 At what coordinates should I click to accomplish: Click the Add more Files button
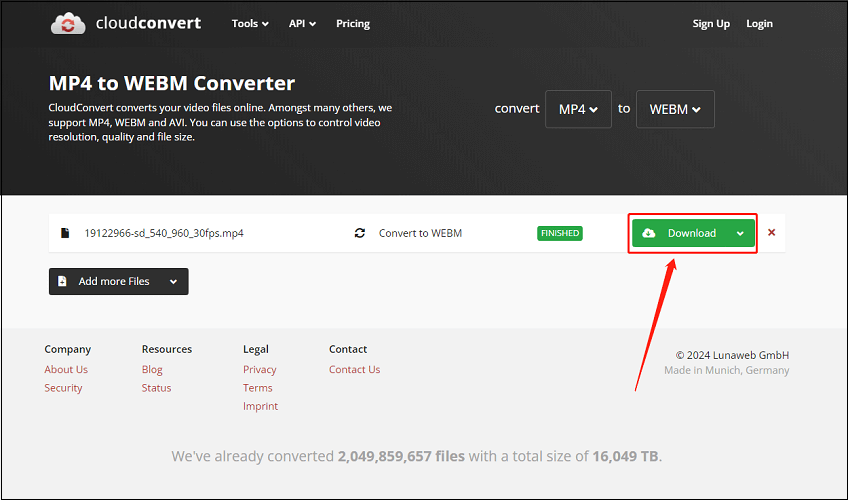pyautogui.click(x=118, y=282)
